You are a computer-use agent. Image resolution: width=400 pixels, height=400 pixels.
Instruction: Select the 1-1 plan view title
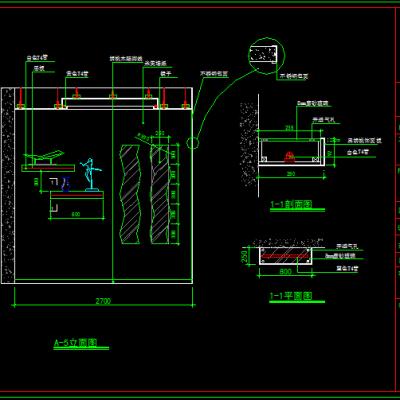pos(291,296)
